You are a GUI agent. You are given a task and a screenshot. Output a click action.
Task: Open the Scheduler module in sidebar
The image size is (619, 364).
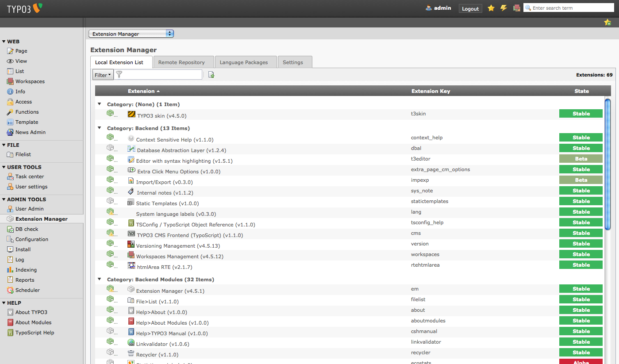coord(27,290)
